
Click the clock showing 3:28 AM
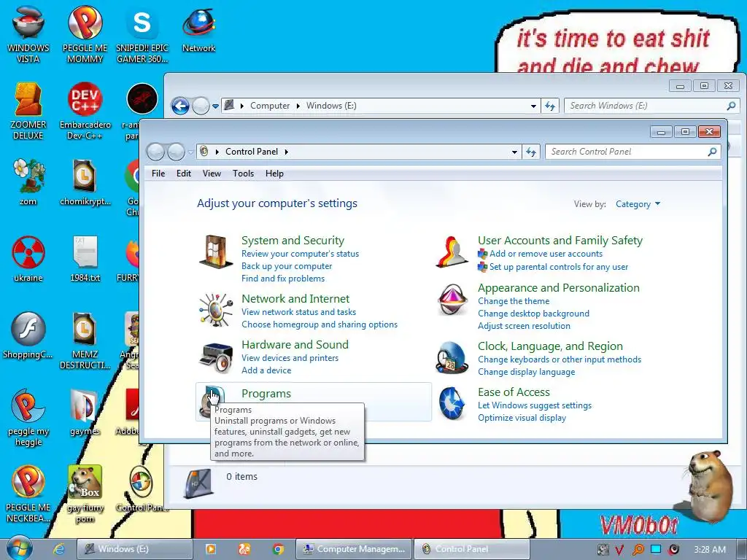pos(710,550)
